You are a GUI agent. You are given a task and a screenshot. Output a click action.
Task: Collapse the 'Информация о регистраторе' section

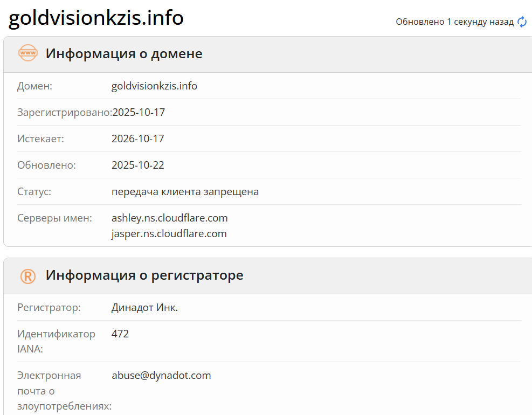[x=145, y=275]
